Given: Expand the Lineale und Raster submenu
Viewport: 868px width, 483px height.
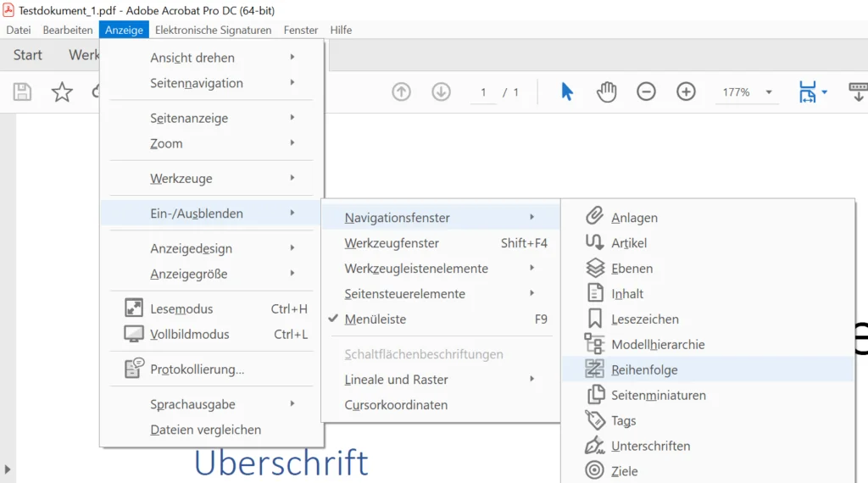Looking at the screenshot, I should click(x=396, y=380).
